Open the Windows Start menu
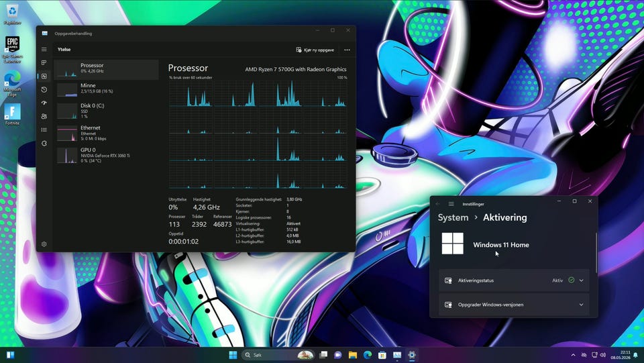The width and height of the screenshot is (644, 363). (233, 355)
